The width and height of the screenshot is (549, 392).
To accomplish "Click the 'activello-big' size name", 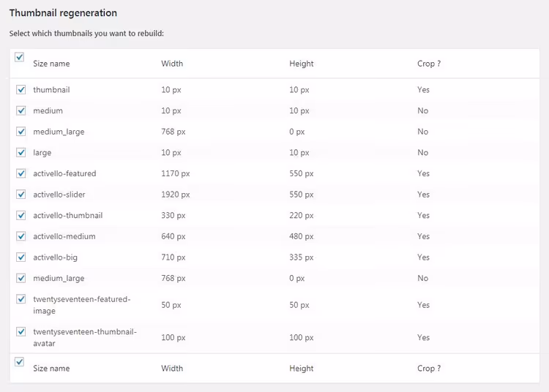I will (56, 257).
